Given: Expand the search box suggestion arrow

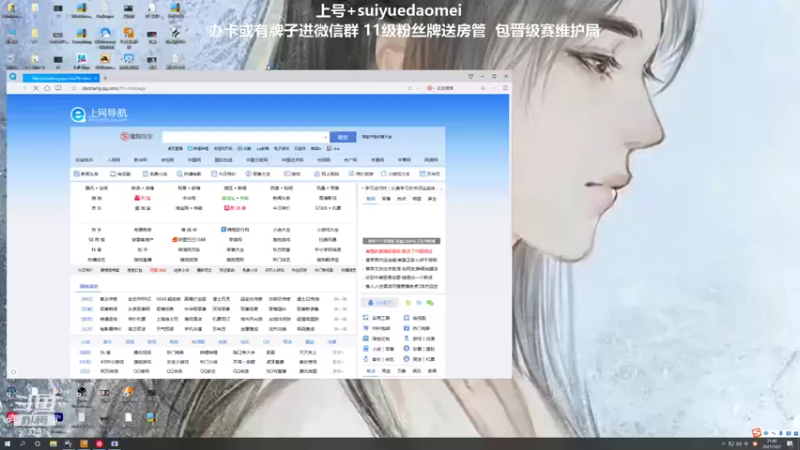Looking at the screenshot, I should pyautogui.click(x=326, y=137).
